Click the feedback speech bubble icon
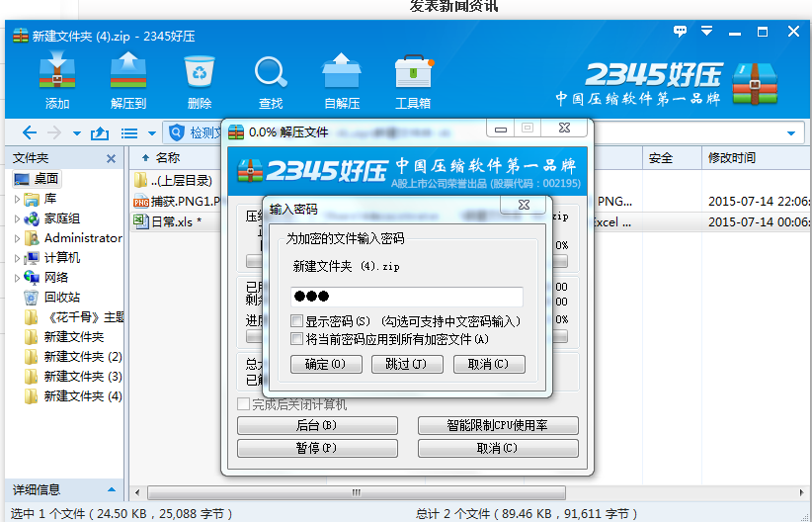The height and width of the screenshot is (522, 812). (x=680, y=31)
